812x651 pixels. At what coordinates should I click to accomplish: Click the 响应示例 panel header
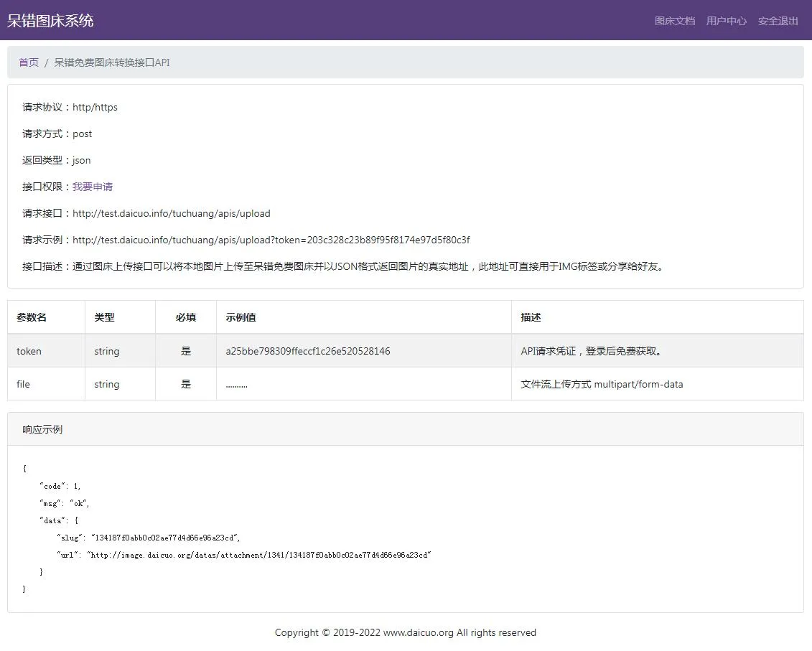(42, 429)
